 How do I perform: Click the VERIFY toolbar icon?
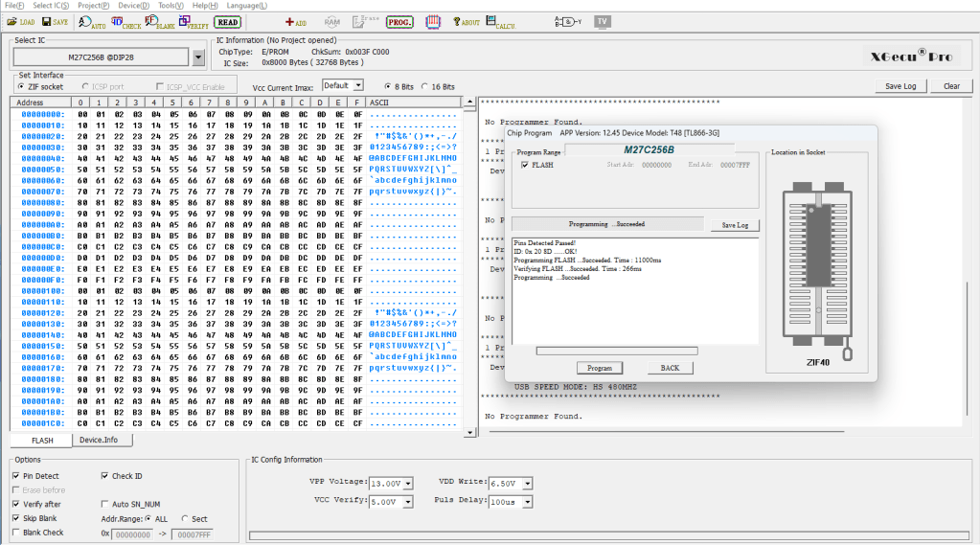click(x=194, y=21)
